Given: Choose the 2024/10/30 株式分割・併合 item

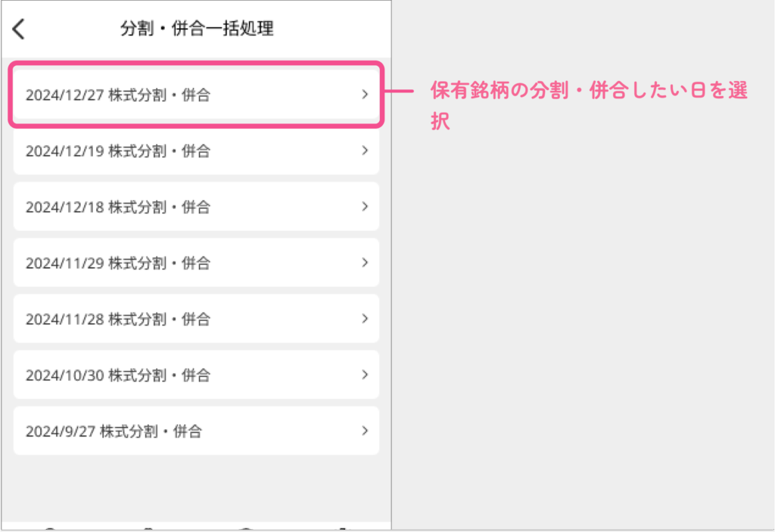Looking at the screenshot, I should pyautogui.click(x=196, y=375).
